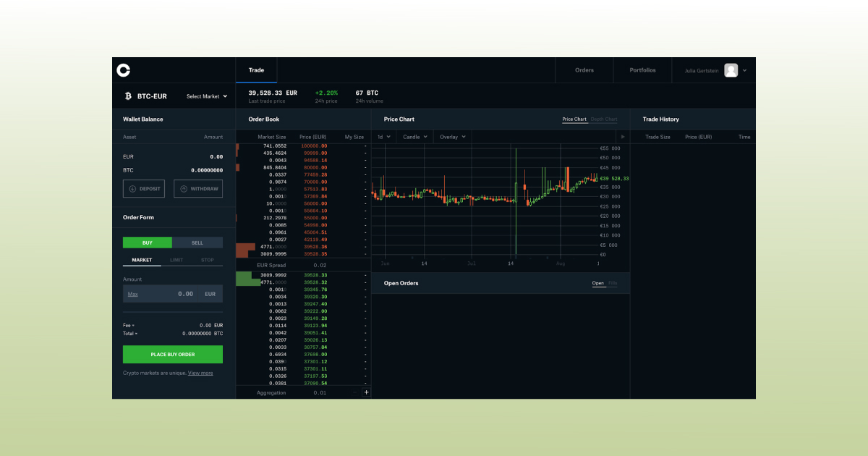The height and width of the screenshot is (456, 868).
Task: Decrease aggregation with the minus icon
Action: (x=354, y=392)
